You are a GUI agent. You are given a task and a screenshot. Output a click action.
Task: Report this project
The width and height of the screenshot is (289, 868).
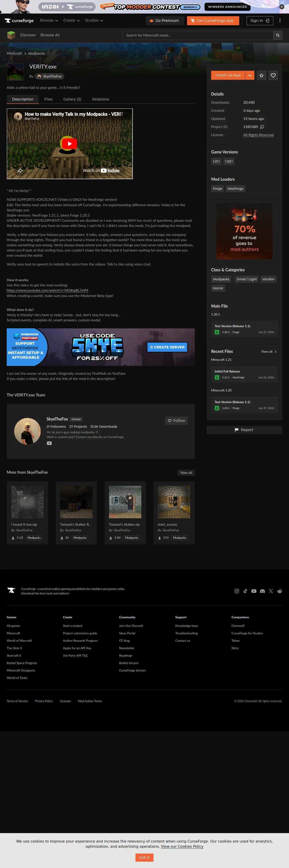click(244, 430)
